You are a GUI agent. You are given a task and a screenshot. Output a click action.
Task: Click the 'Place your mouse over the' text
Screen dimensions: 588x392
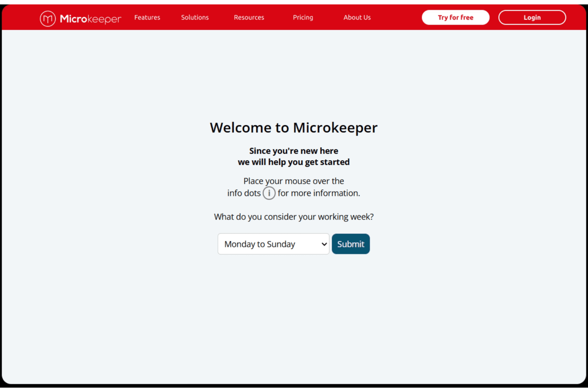coord(294,181)
